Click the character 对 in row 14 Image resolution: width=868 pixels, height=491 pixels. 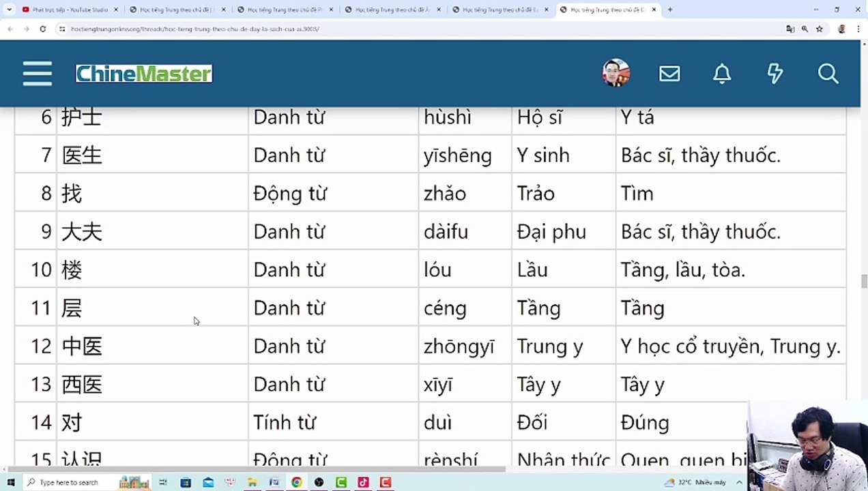[72, 423]
